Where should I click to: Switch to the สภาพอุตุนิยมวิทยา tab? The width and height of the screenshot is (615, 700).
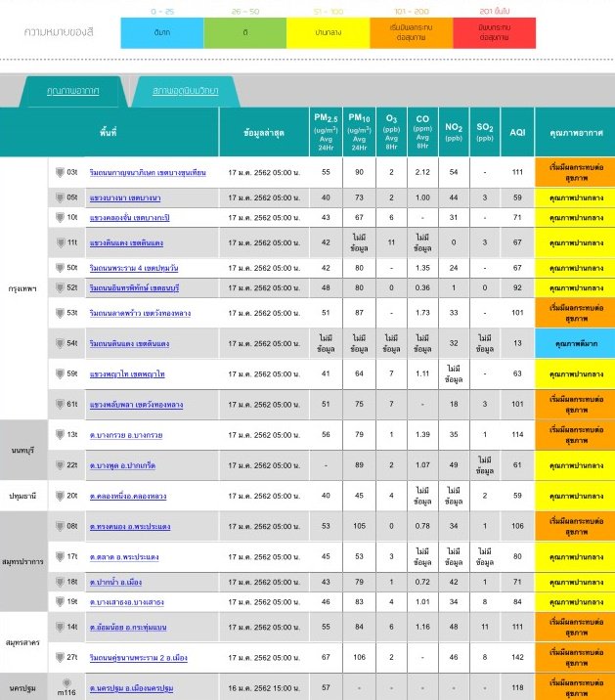186,91
